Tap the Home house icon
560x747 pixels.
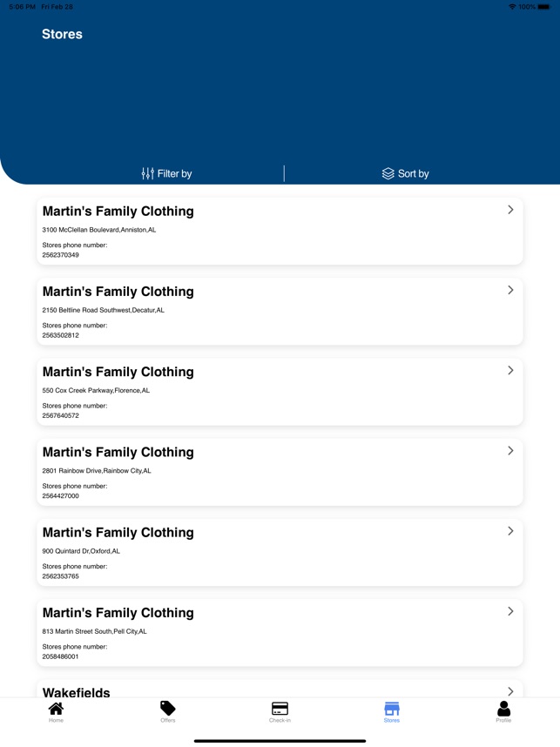[56, 709]
